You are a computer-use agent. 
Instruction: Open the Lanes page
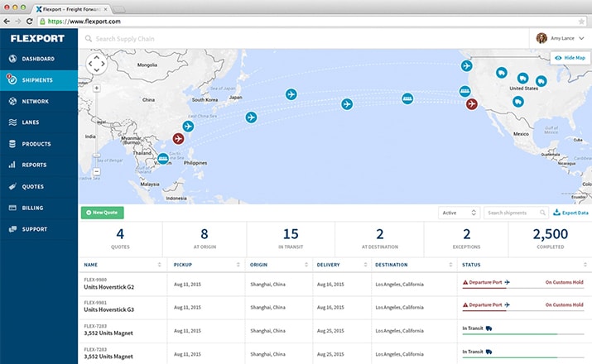pos(39,122)
